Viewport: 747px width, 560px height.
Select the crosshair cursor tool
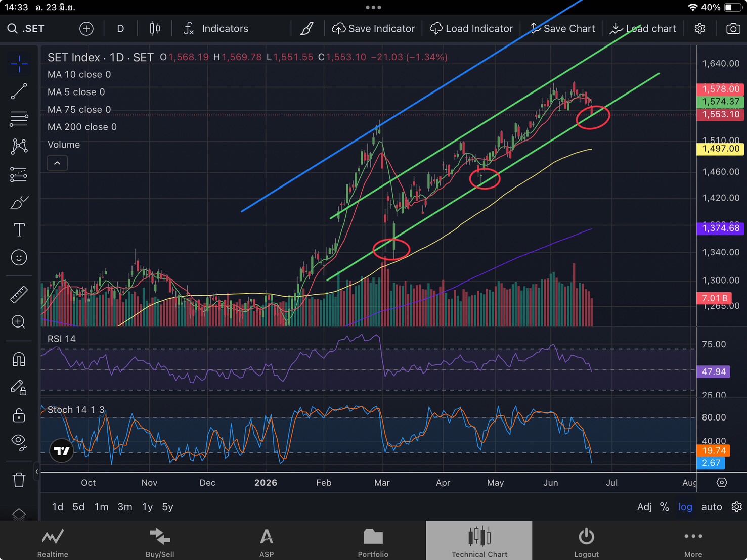click(x=19, y=64)
